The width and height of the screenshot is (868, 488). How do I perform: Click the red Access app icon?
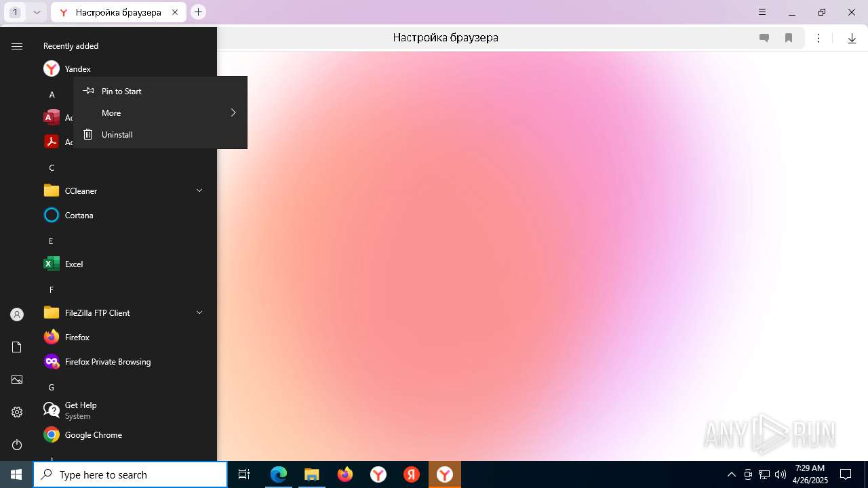[52, 117]
